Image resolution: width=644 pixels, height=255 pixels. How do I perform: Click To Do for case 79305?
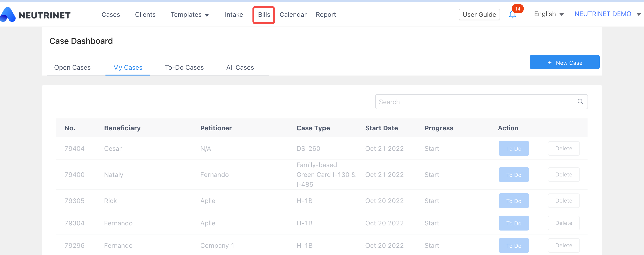[x=514, y=201]
